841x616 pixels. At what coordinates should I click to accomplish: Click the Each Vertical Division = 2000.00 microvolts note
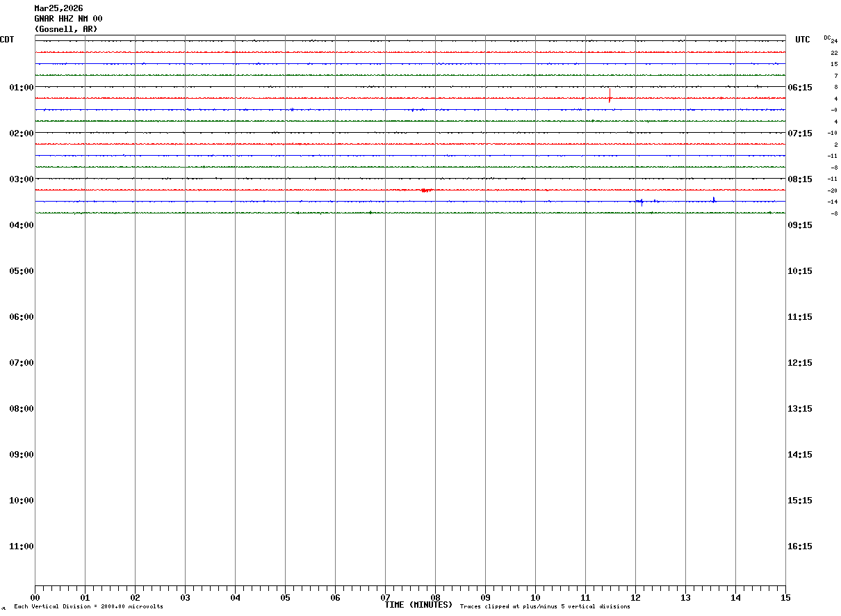(88, 606)
